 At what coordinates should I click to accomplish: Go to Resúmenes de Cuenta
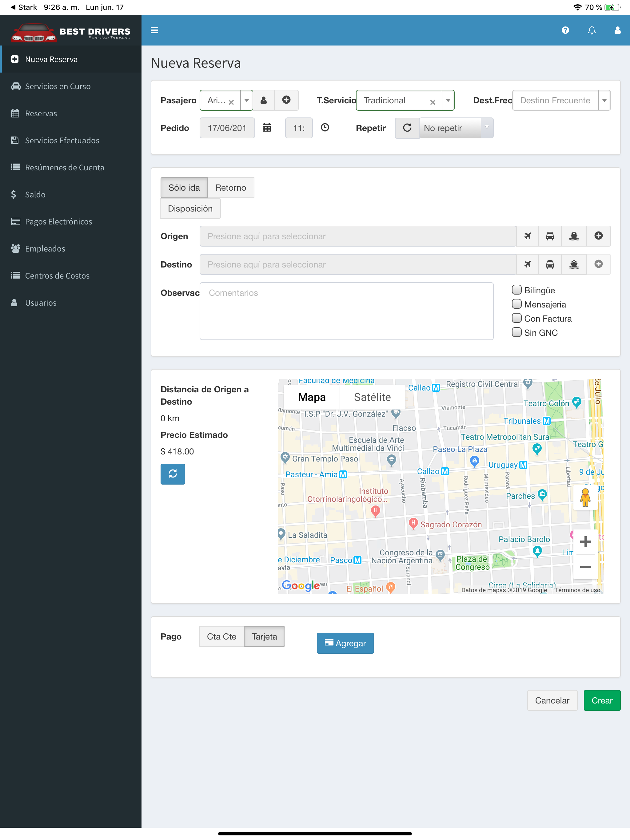tap(71, 167)
